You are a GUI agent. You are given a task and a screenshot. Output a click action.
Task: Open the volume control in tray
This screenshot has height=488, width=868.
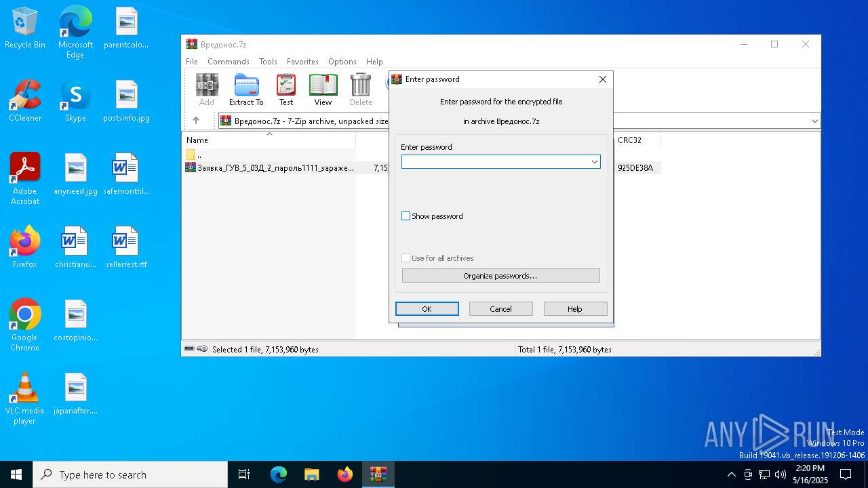pos(781,474)
